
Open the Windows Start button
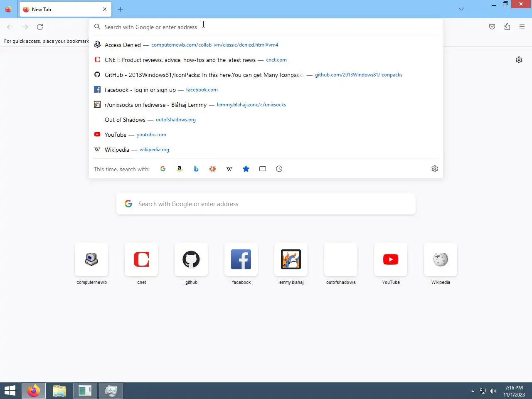[x=10, y=391]
